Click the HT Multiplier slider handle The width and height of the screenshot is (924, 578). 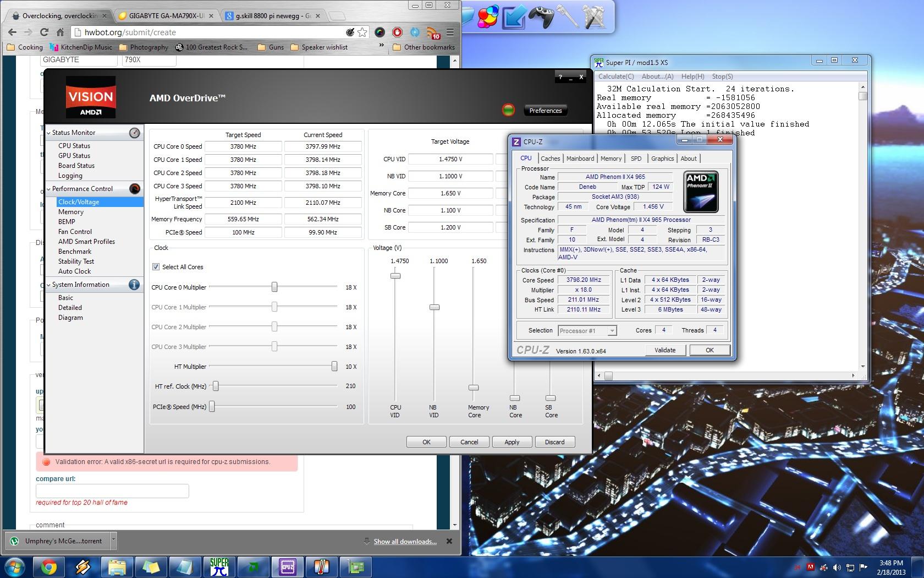[334, 366]
